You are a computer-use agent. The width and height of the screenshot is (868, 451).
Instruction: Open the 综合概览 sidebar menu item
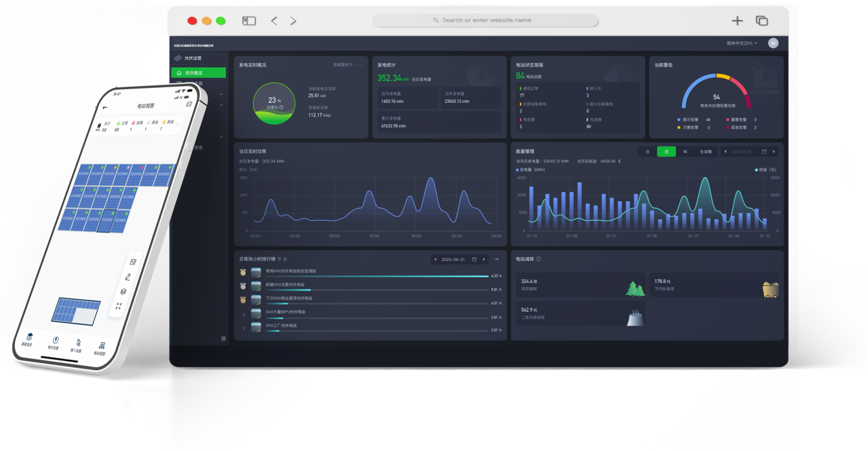pyautogui.click(x=198, y=73)
